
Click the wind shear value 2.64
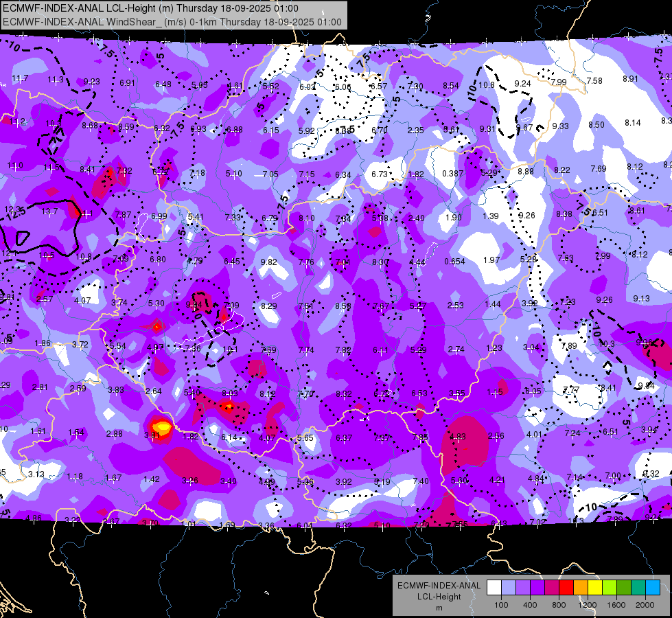pyautogui.click(x=154, y=391)
